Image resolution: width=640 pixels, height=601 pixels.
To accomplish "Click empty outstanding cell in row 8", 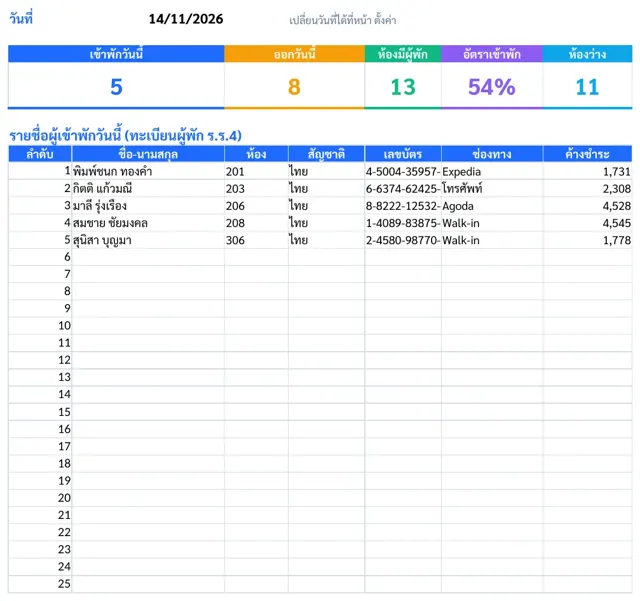I will click(x=587, y=291).
